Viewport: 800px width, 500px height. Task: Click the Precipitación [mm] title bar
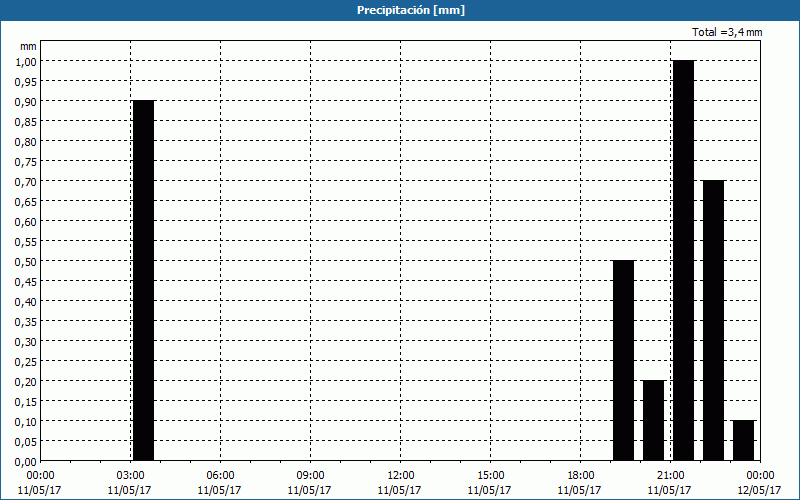click(400, 10)
